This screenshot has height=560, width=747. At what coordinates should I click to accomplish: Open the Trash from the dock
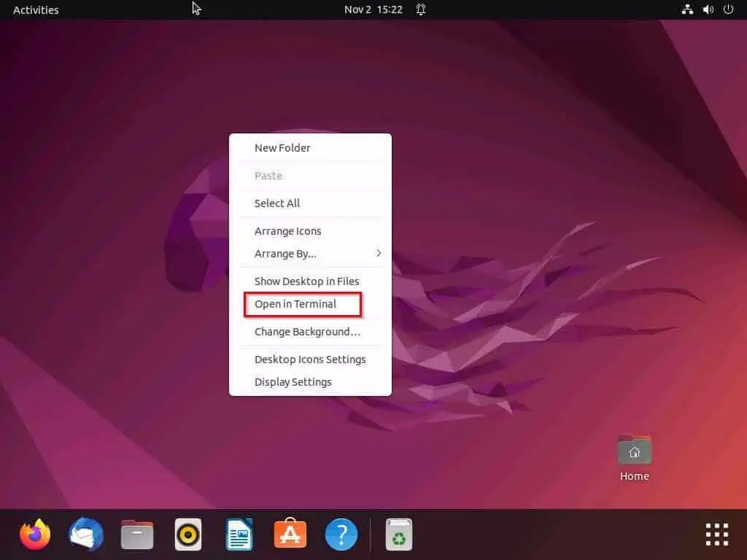(x=398, y=534)
